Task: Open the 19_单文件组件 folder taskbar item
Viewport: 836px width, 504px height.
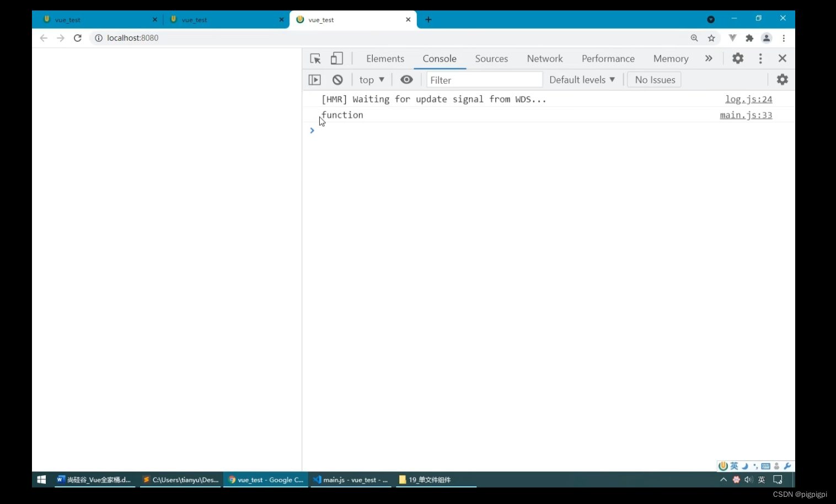Action: coord(436,480)
